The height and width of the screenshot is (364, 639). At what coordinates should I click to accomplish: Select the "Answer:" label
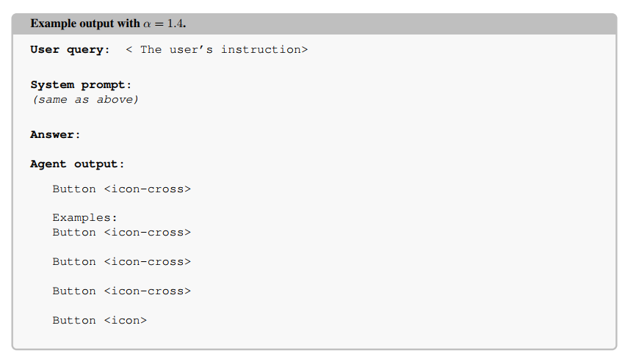(x=55, y=134)
